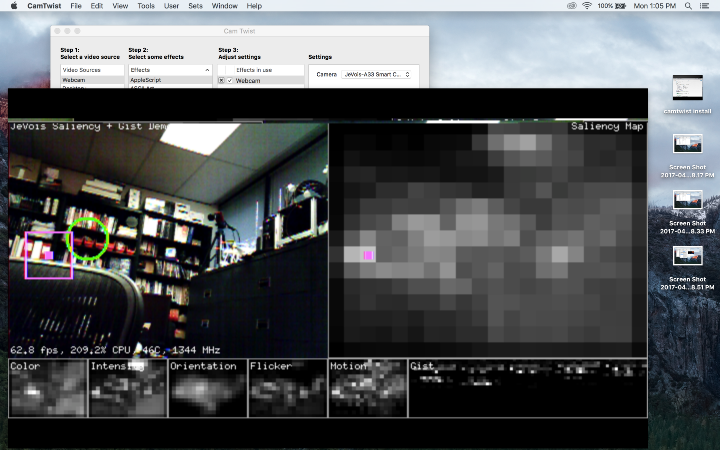Open Spotlight search magnifier

[688, 6]
